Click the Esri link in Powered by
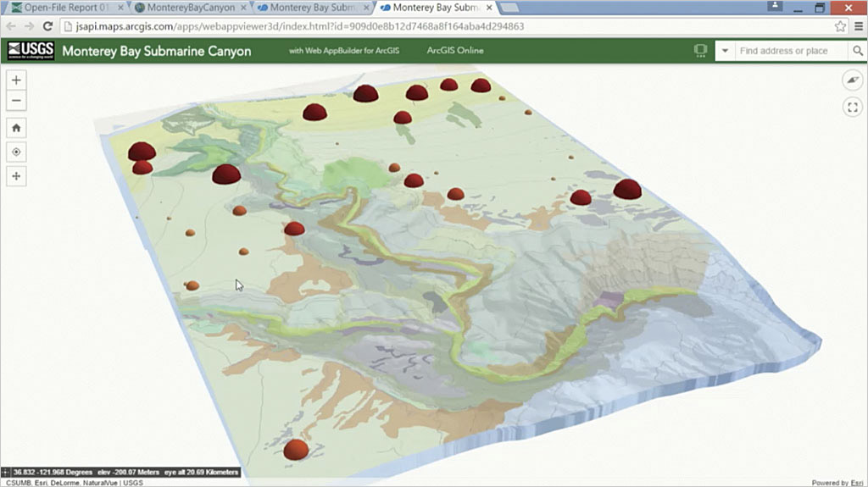Image resolution: width=868 pixels, height=487 pixels. pyautogui.click(x=857, y=483)
